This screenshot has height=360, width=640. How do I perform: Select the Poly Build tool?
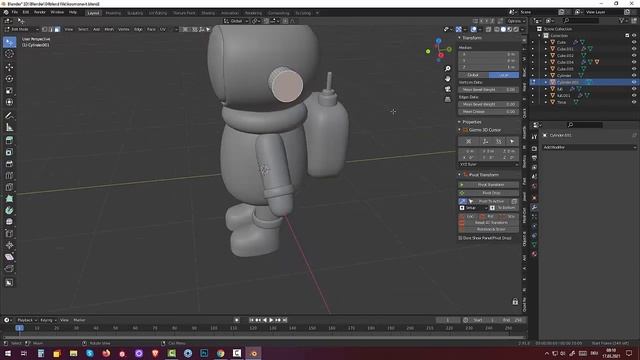click(9, 199)
